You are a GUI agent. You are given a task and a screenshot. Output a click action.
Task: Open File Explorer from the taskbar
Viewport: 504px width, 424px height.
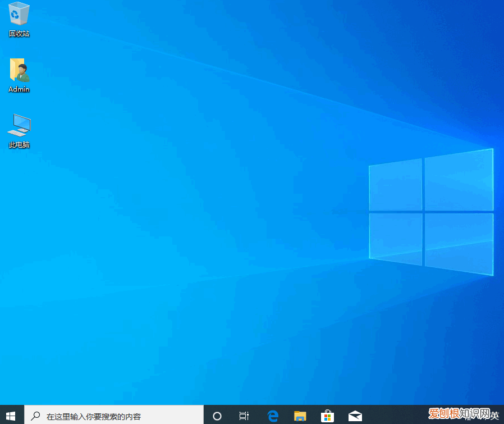point(300,416)
